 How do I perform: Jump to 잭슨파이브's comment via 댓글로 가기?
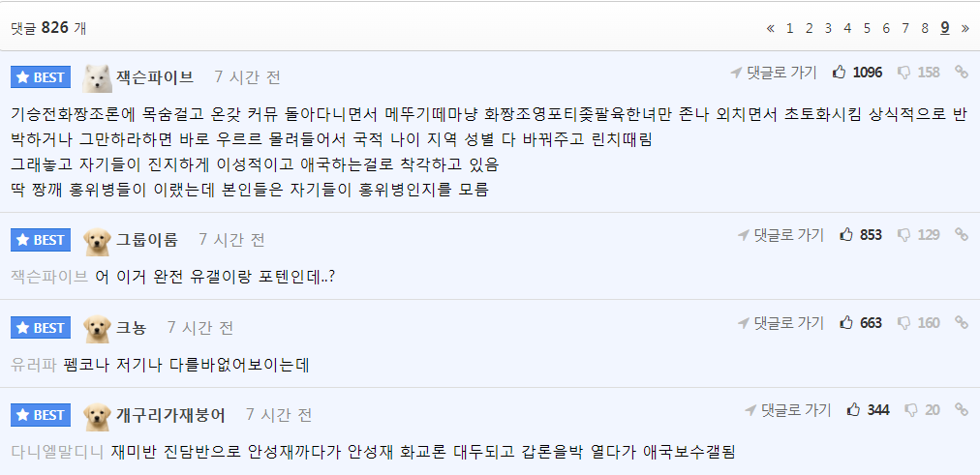point(775,73)
